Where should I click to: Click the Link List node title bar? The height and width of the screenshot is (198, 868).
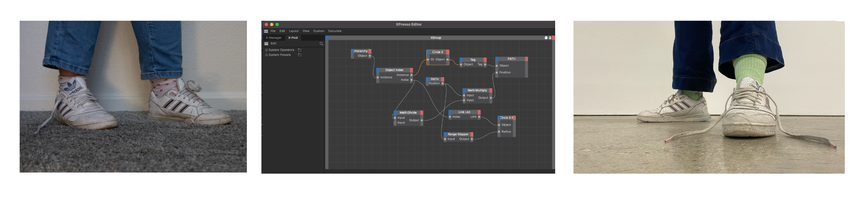coord(464,112)
